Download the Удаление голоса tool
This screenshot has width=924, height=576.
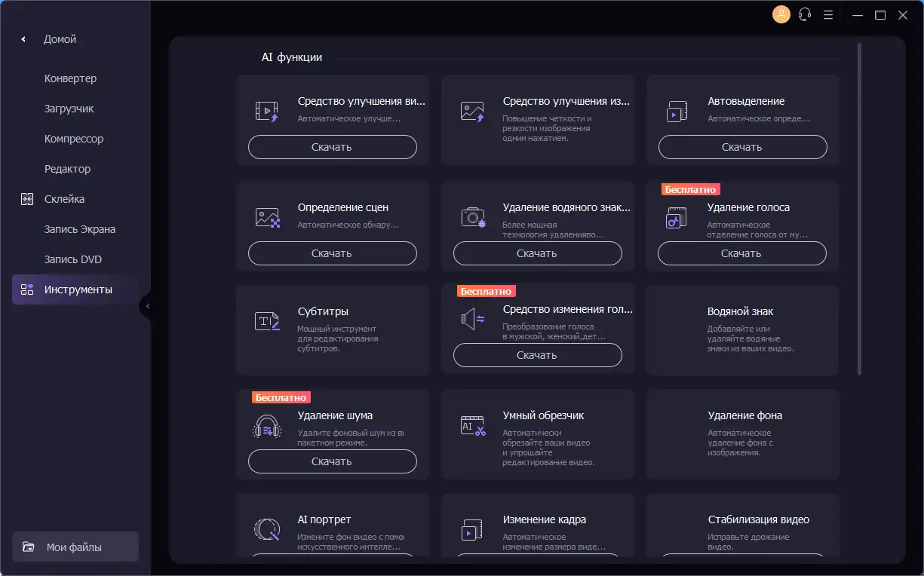tap(741, 253)
